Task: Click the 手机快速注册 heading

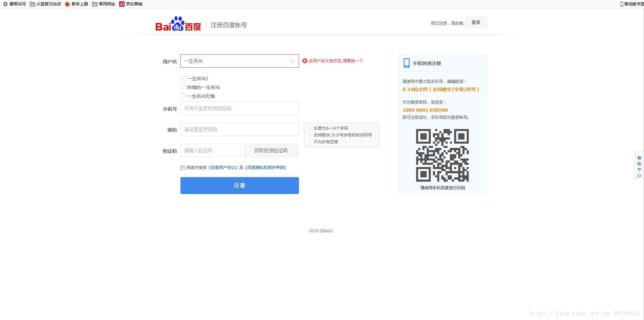Action: coord(427,63)
